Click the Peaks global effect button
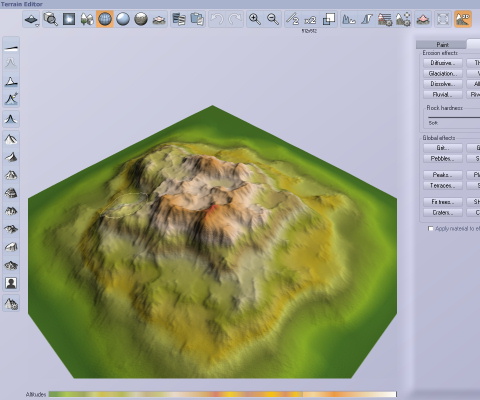The image size is (480, 400). [443, 175]
